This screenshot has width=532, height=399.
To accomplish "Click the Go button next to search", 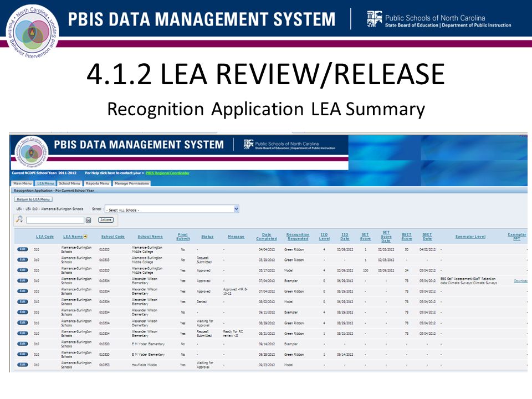I will point(89,220).
